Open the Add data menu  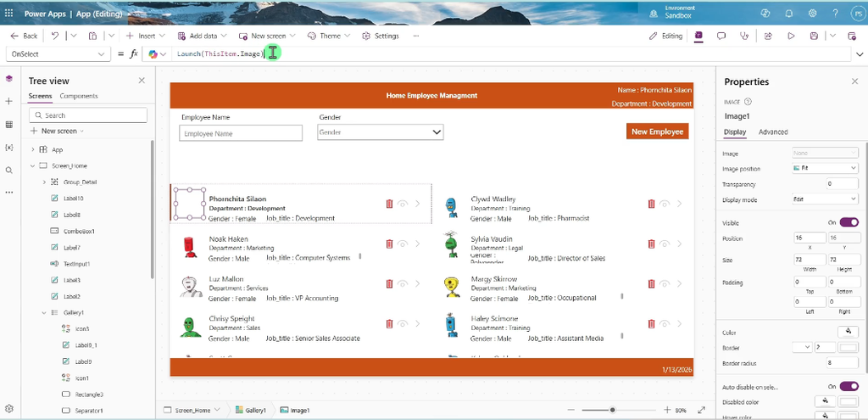point(202,36)
